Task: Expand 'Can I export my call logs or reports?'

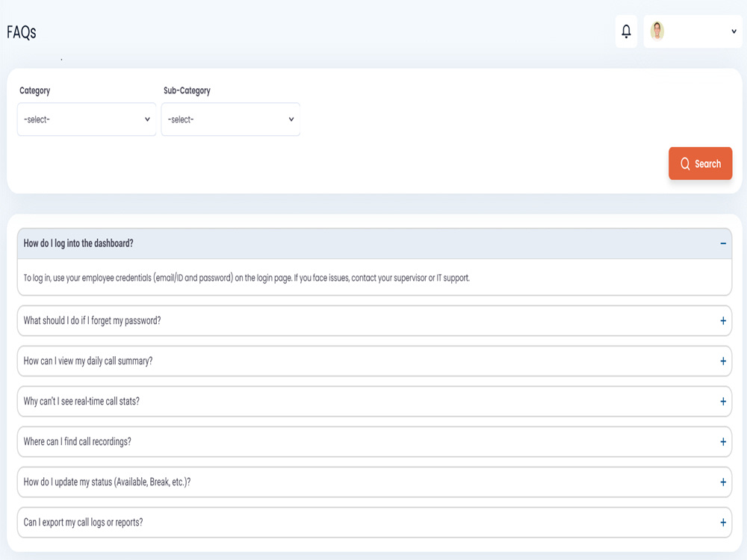Action: click(374, 523)
